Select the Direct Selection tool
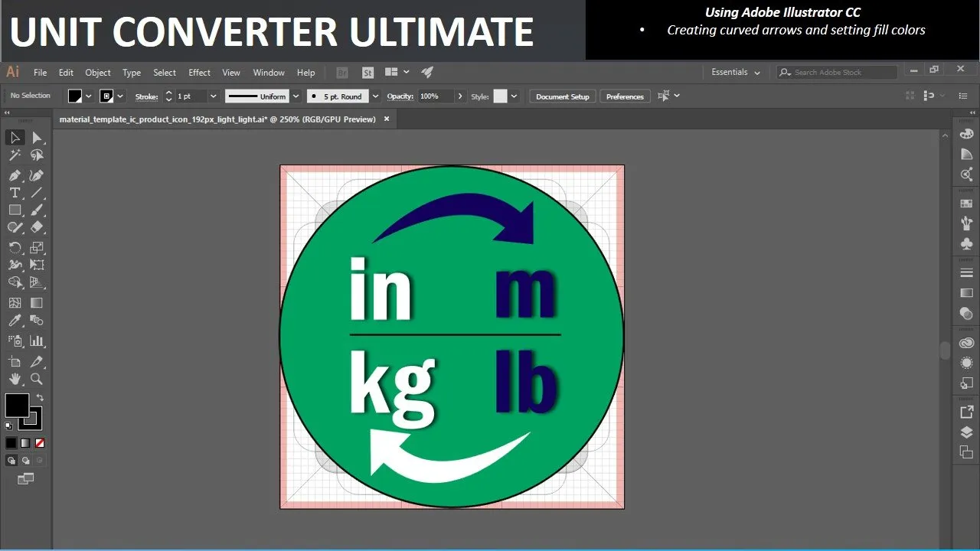The width and height of the screenshot is (980, 551). (37, 138)
